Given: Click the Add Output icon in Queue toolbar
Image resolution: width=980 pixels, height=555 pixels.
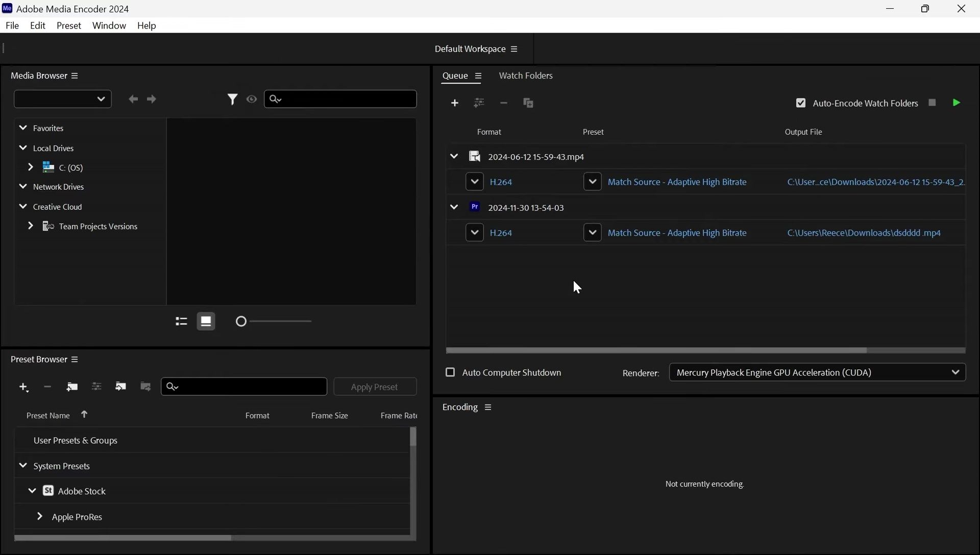Looking at the screenshot, I should tap(479, 103).
